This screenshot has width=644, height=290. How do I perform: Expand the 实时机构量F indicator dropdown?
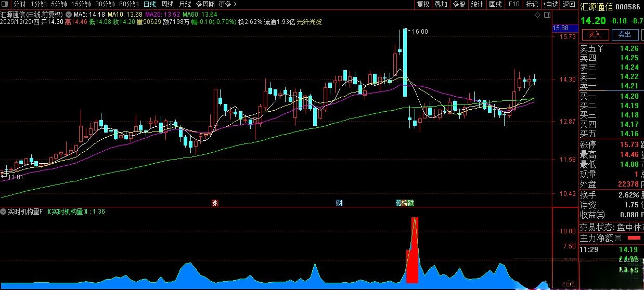4,212
